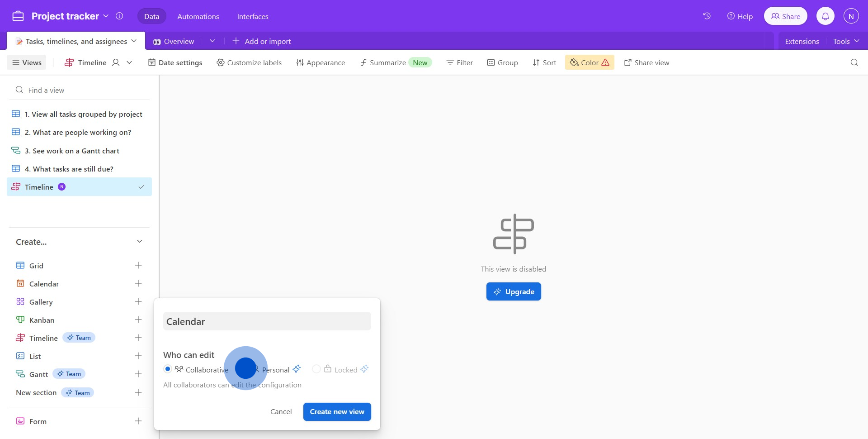The width and height of the screenshot is (868, 439).
Task: Add a new Kanban view
Action: click(x=138, y=320)
